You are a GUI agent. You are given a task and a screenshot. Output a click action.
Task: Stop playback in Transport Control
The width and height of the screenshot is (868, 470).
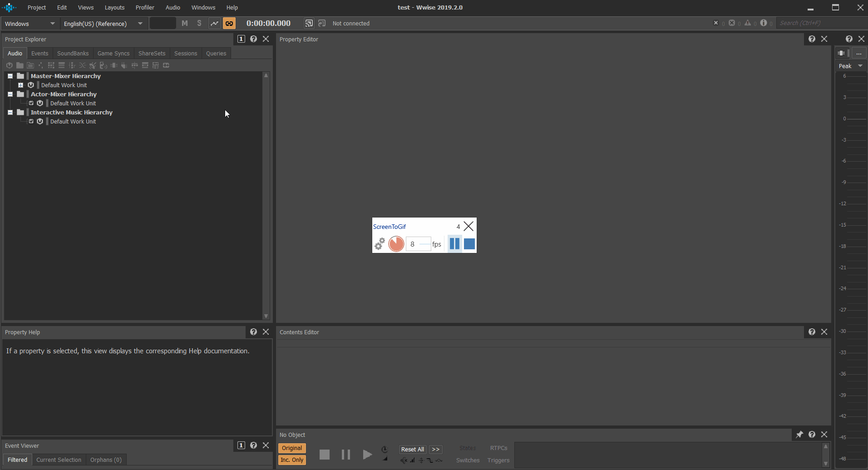[325, 454]
